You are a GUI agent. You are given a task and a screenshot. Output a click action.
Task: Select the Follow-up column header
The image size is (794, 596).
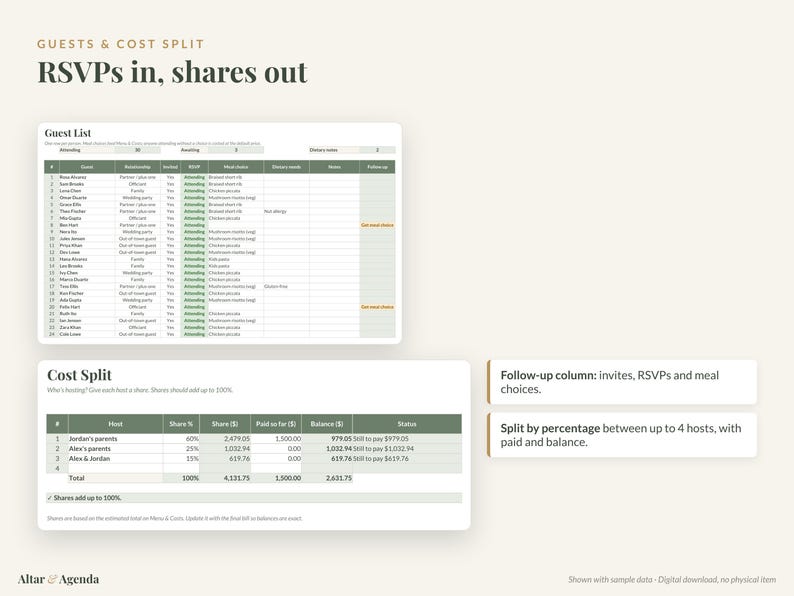pos(377,167)
